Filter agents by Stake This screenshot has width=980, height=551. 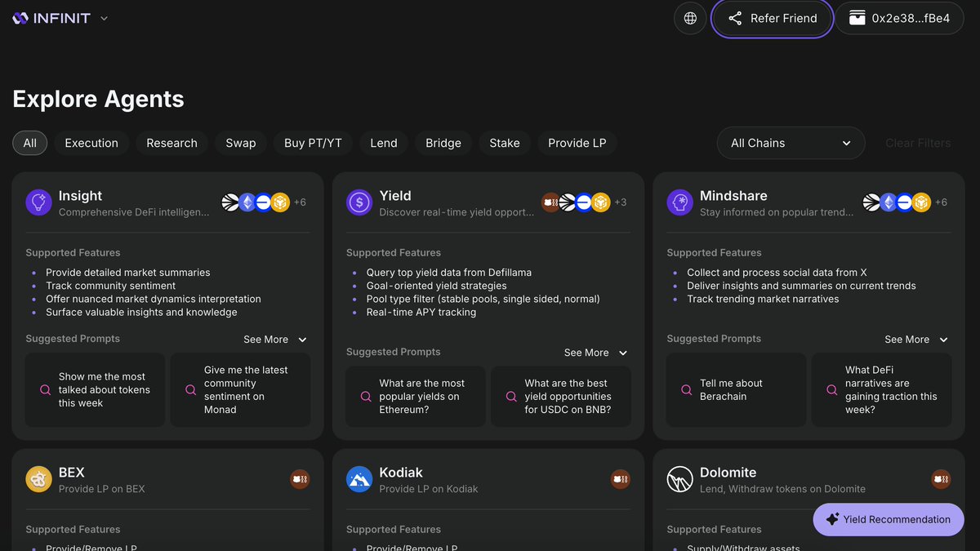[x=505, y=143]
